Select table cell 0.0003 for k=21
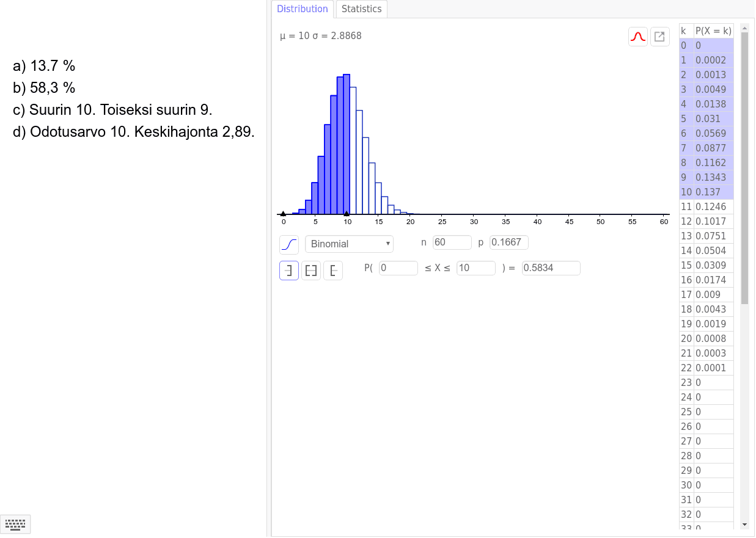756x538 pixels. click(714, 353)
